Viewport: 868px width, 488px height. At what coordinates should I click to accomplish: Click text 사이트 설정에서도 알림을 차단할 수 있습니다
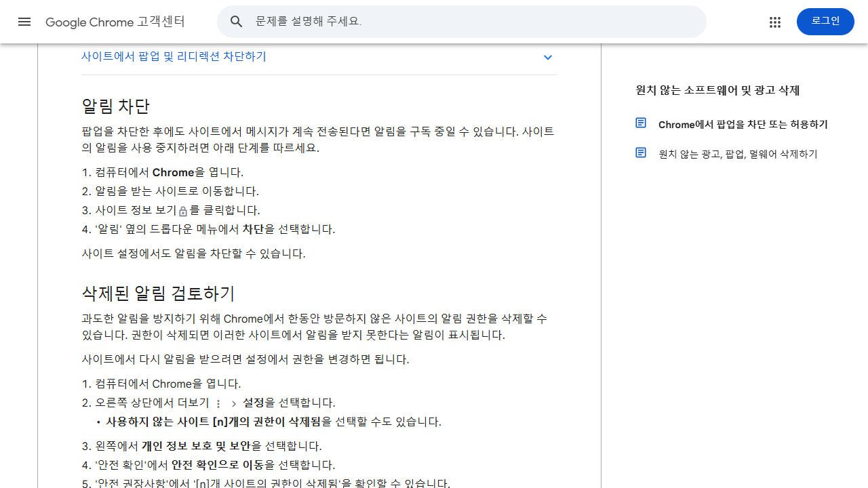193,253
